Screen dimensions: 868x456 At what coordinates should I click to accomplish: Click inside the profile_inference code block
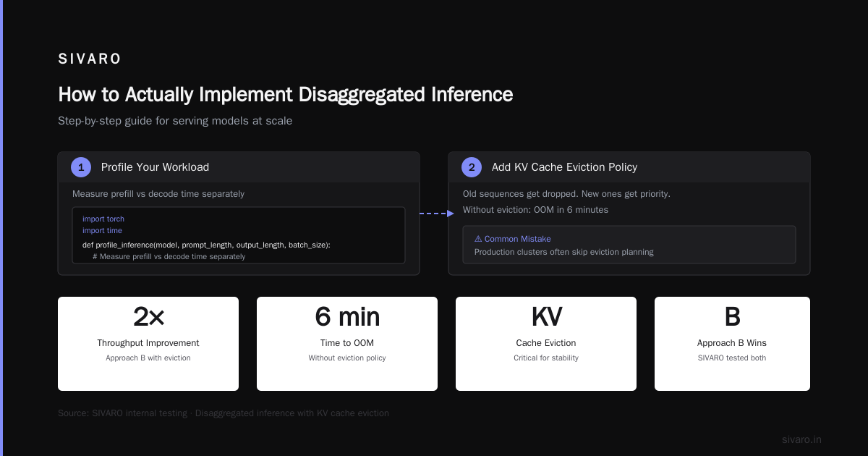(239, 235)
